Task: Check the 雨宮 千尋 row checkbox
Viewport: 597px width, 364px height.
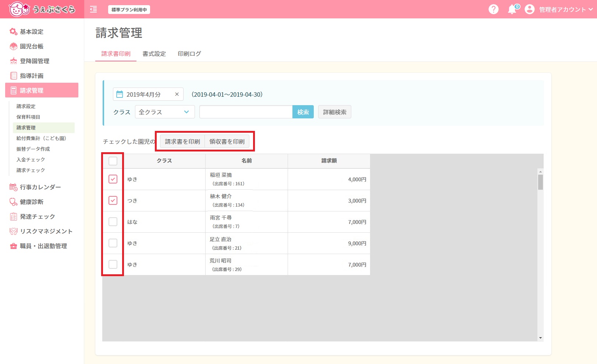Action: pos(113,222)
